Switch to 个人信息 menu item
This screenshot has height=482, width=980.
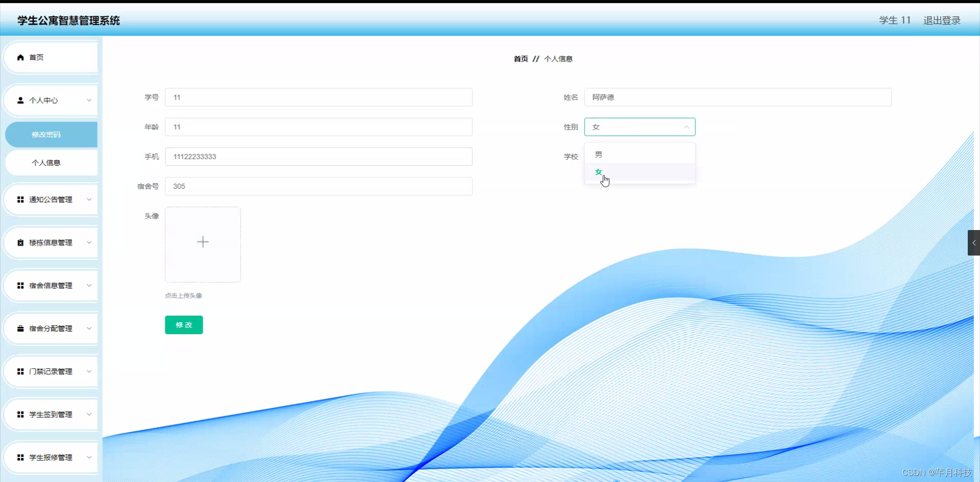click(x=46, y=162)
